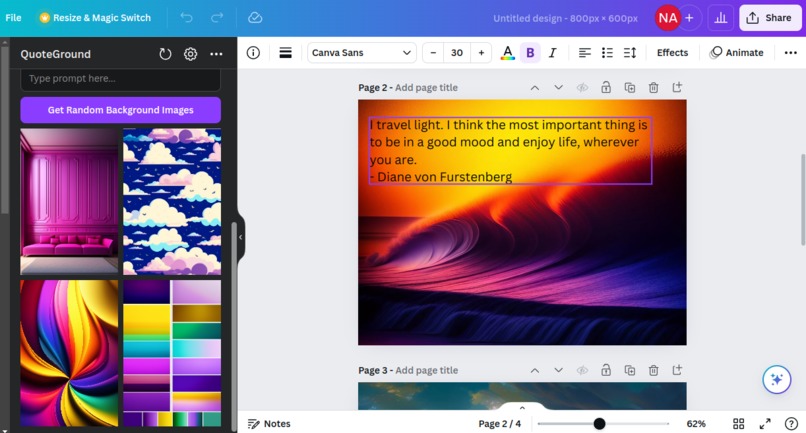Lock Page 3
This screenshot has width=806, height=433.
[x=606, y=370]
